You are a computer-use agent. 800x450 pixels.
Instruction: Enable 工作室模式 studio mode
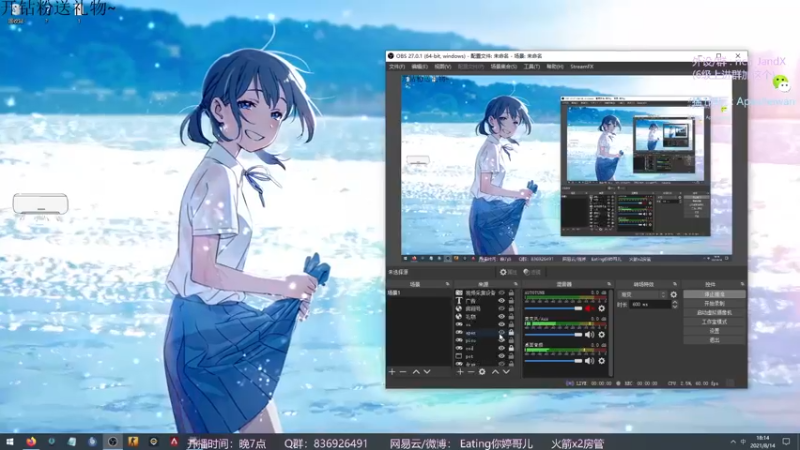[x=714, y=322]
